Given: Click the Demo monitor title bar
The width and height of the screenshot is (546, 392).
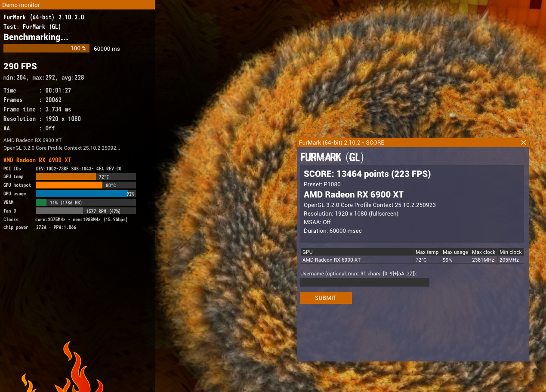Looking at the screenshot, I should click(77, 5).
